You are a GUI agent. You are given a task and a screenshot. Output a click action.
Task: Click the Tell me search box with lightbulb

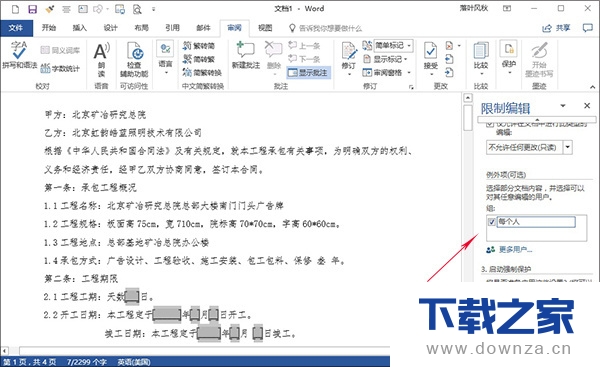click(325, 28)
